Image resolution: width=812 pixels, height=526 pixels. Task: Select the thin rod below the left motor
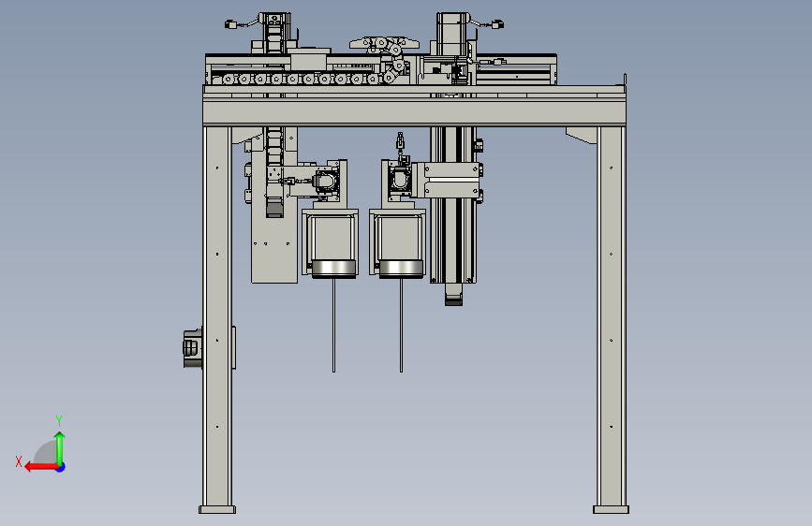click(x=334, y=325)
